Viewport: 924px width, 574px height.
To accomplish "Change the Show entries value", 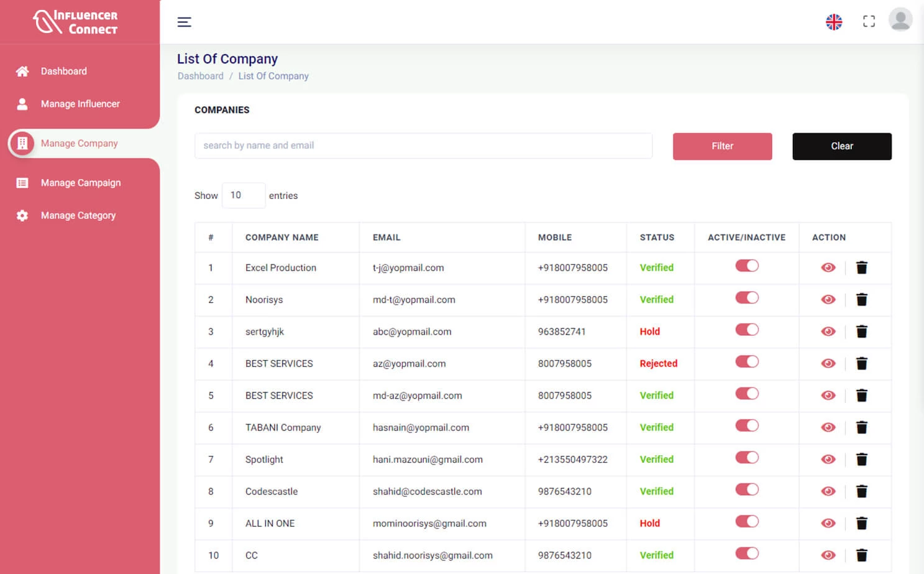I will (243, 195).
